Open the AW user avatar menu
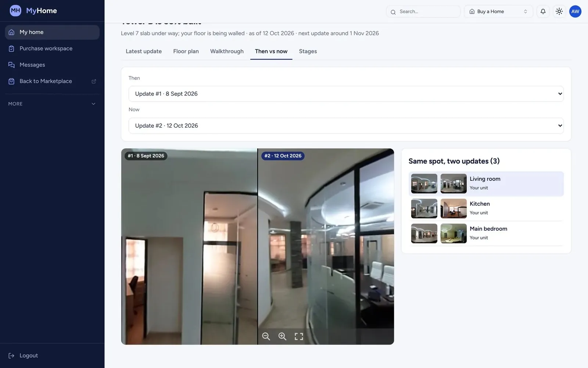The image size is (588, 368). click(x=575, y=11)
